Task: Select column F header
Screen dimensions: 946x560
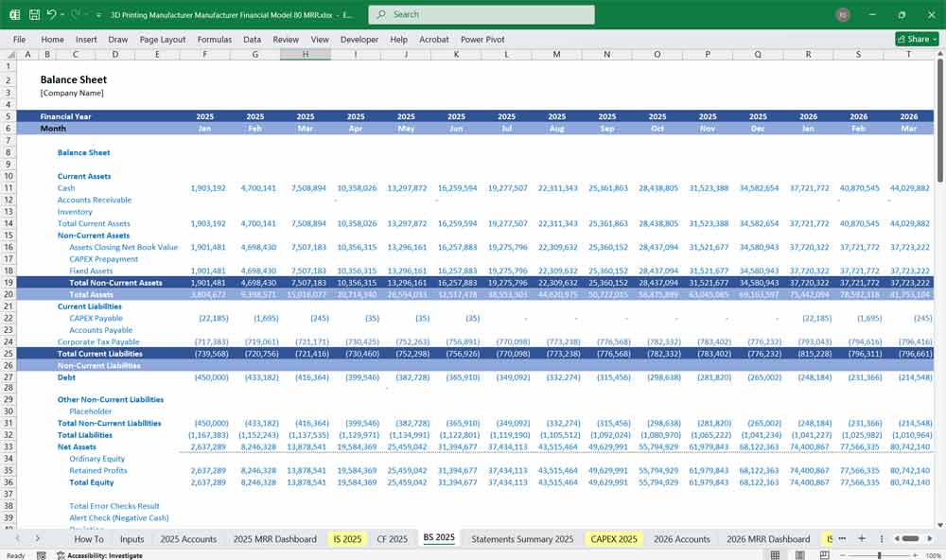Action: [204, 54]
